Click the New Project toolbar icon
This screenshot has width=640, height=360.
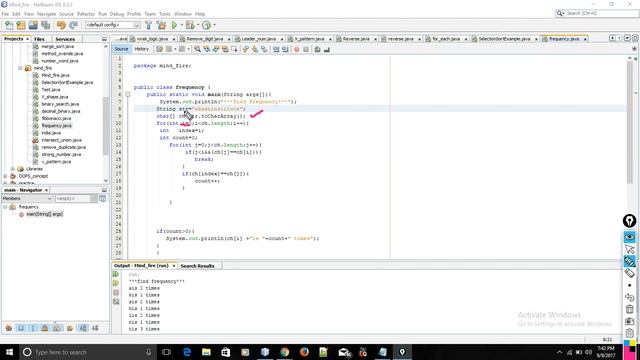(21, 25)
